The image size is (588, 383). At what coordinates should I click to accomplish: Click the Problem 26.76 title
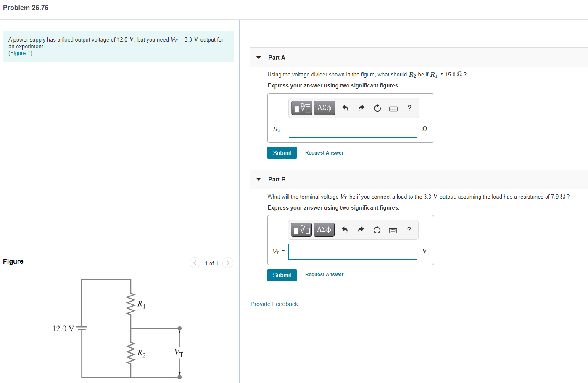coord(26,8)
